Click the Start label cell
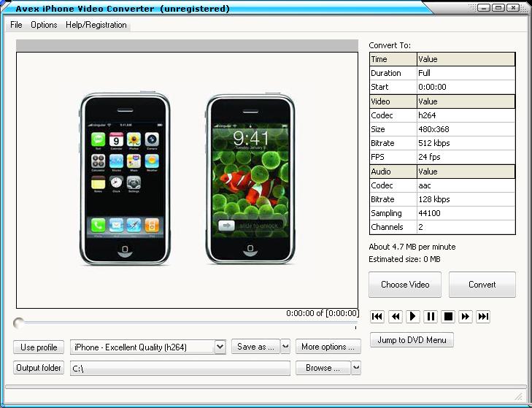 click(x=393, y=87)
